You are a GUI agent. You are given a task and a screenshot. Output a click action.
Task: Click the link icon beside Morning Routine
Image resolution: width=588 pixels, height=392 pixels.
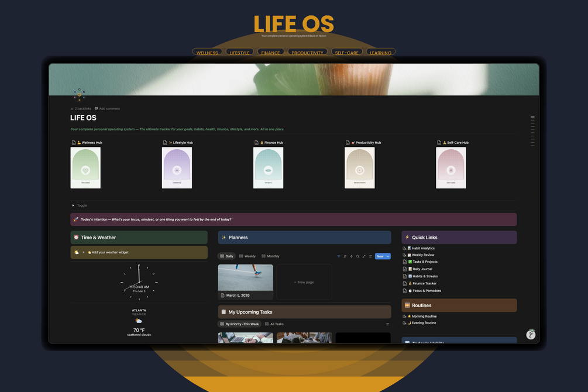pos(404,317)
